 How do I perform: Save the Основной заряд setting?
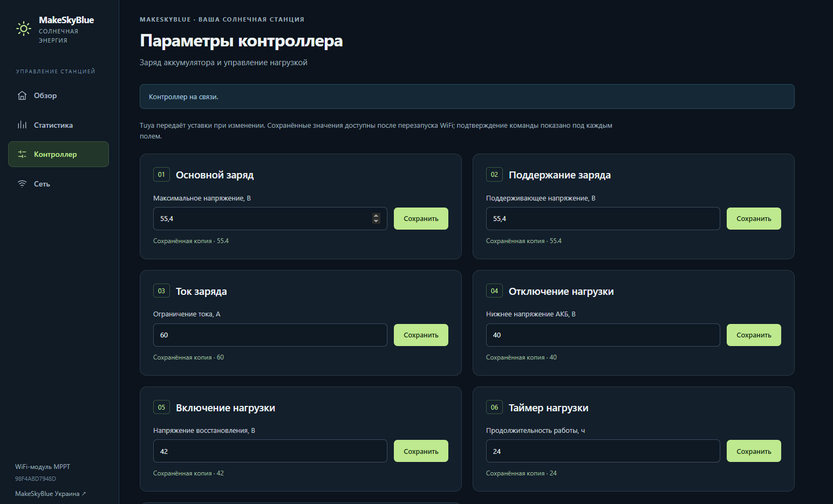[421, 219]
